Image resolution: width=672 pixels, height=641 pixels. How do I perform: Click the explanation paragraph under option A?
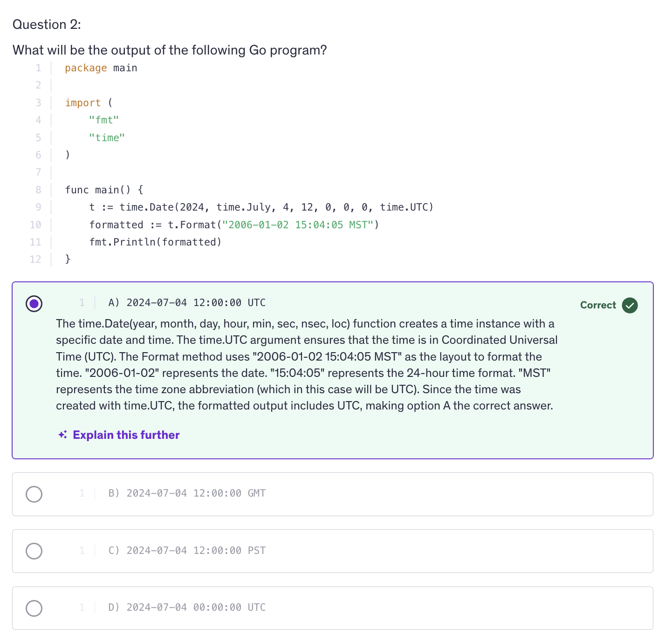tap(307, 365)
